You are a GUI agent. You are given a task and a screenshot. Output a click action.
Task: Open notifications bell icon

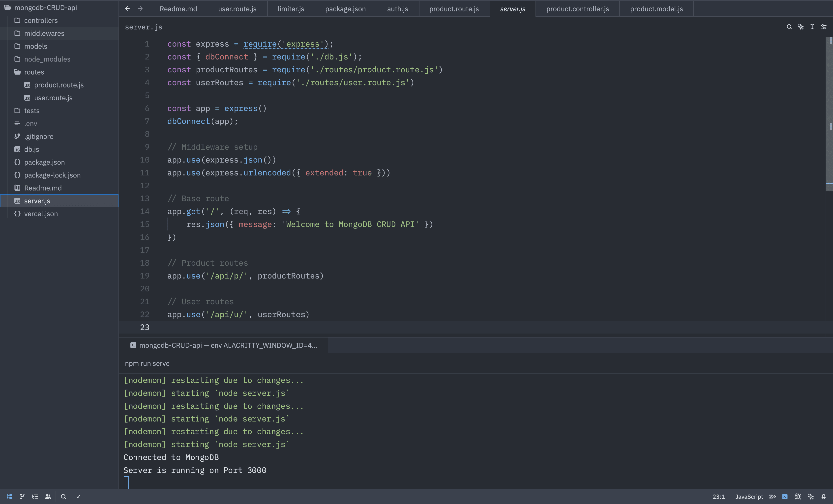coord(824,496)
